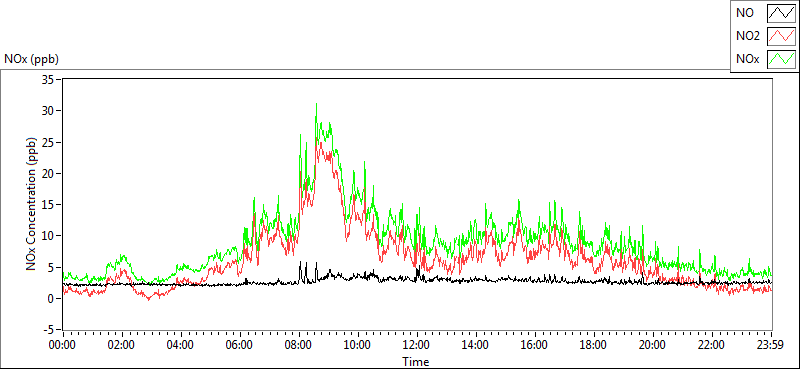Click the 08:00 x-axis tick label
Image resolution: width=800 pixels, height=369 pixels.
(298, 345)
